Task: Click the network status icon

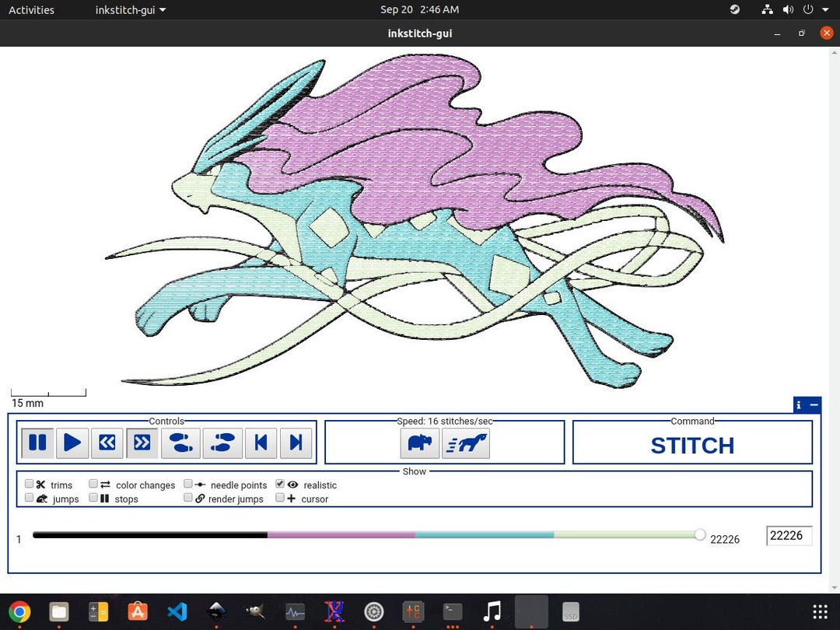Action: [767, 9]
